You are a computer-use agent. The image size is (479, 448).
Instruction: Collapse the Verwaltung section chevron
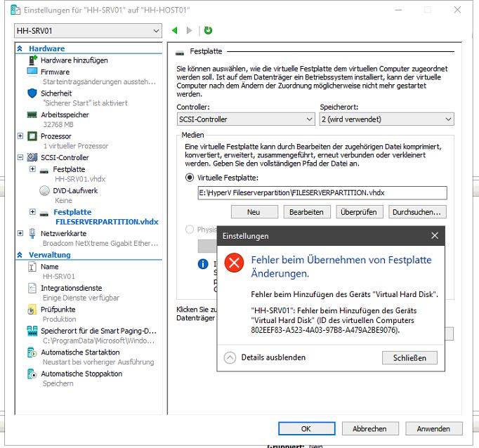(x=20, y=255)
